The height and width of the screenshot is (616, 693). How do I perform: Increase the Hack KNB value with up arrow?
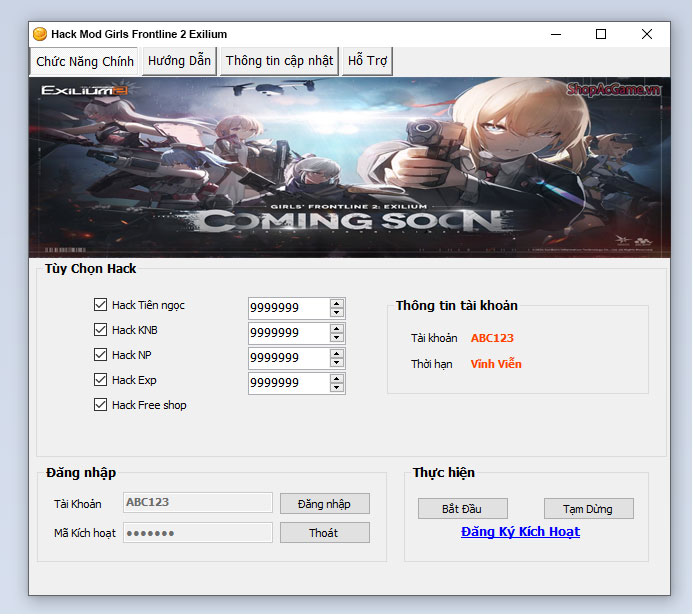(337, 329)
